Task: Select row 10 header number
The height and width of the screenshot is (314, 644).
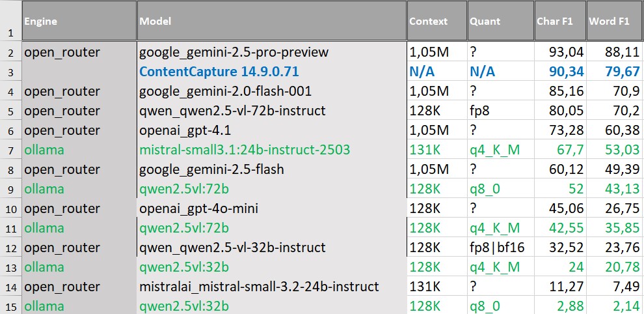Action: pyautogui.click(x=10, y=208)
